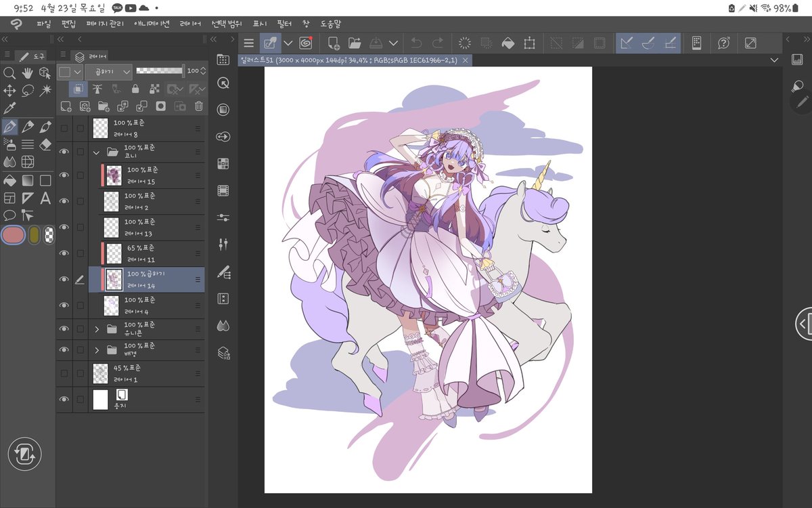This screenshot has width=812, height=508.
Task: Adjust the layer opacity slider
Action: pyautogui.click(x=160, y=70)
